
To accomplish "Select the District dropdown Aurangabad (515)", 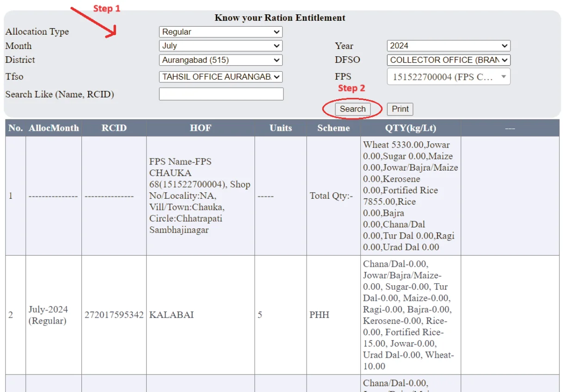I will coord(220,60).
